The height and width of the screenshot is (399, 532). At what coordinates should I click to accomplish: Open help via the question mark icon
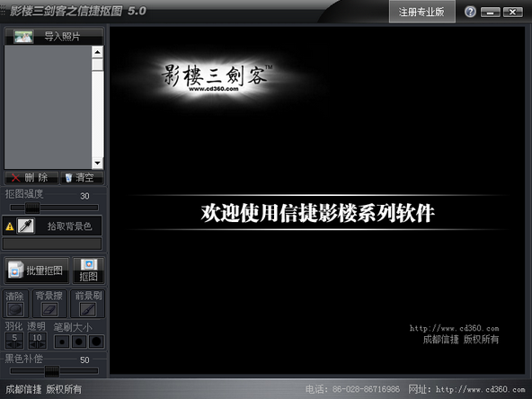coord(470,12)
